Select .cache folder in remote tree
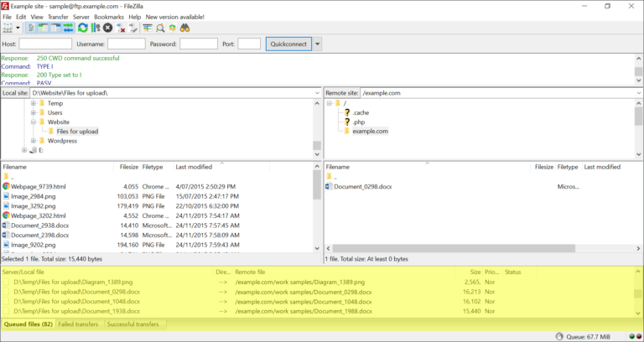This screenshot has width=644, height=342. pos(361,112)
